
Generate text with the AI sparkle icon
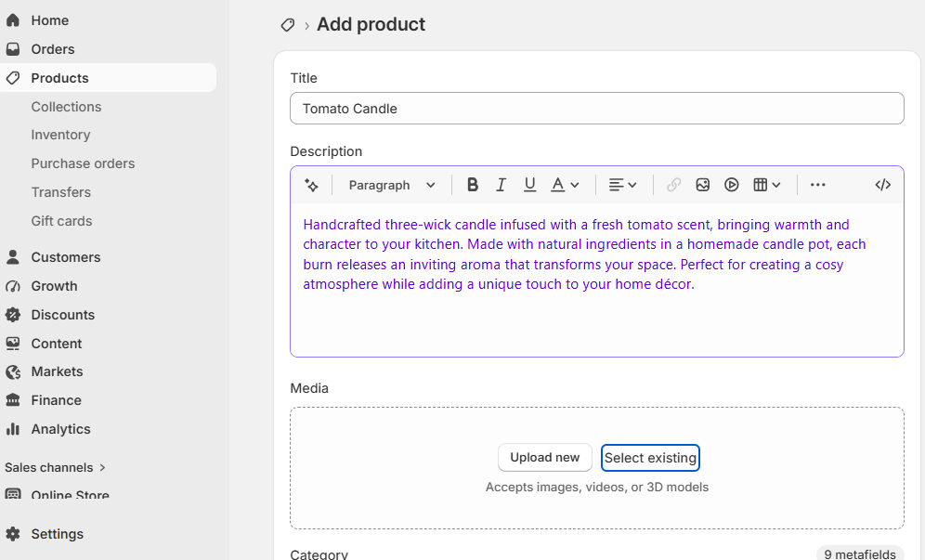point(311,186)
